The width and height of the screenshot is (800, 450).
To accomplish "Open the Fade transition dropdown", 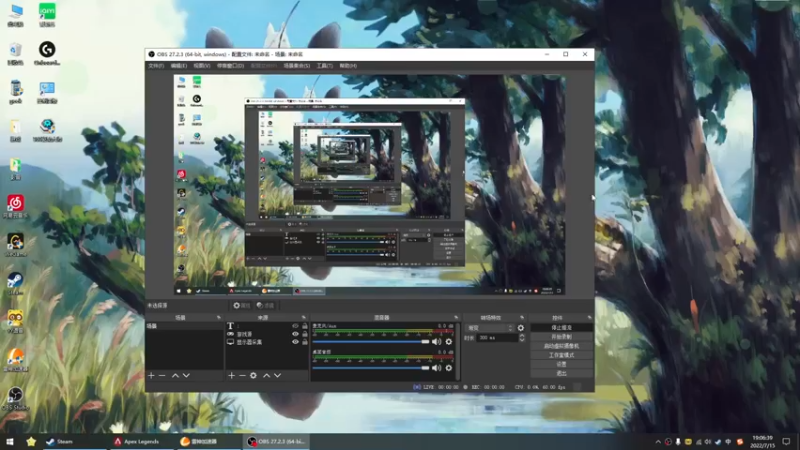I will 489,328.
